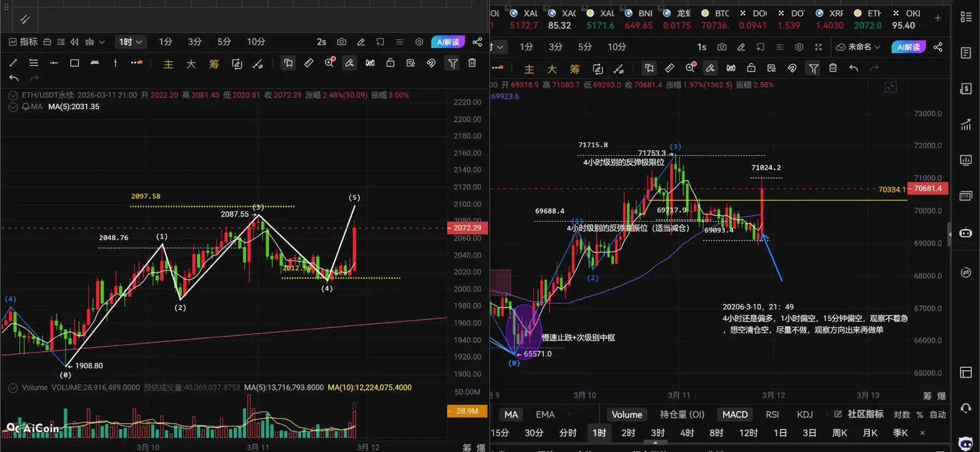
Task: Select the rectangle drawing tool in left chart
Action: pyautogui.click(x=75, y=63)
